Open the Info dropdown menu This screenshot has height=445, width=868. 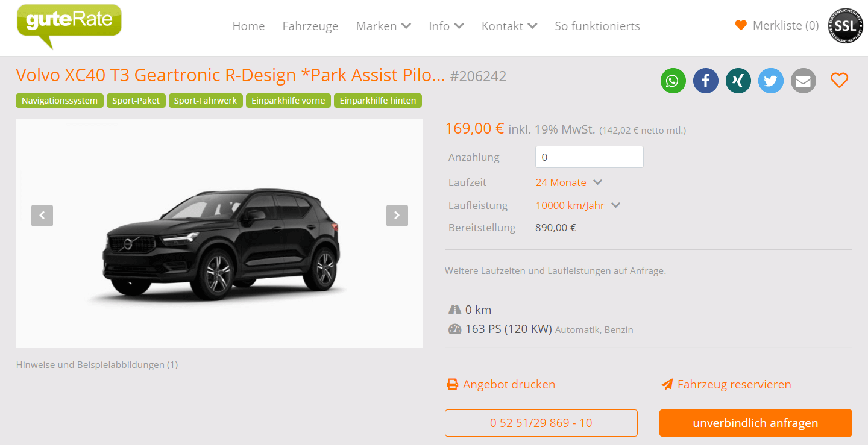point(446,26)
